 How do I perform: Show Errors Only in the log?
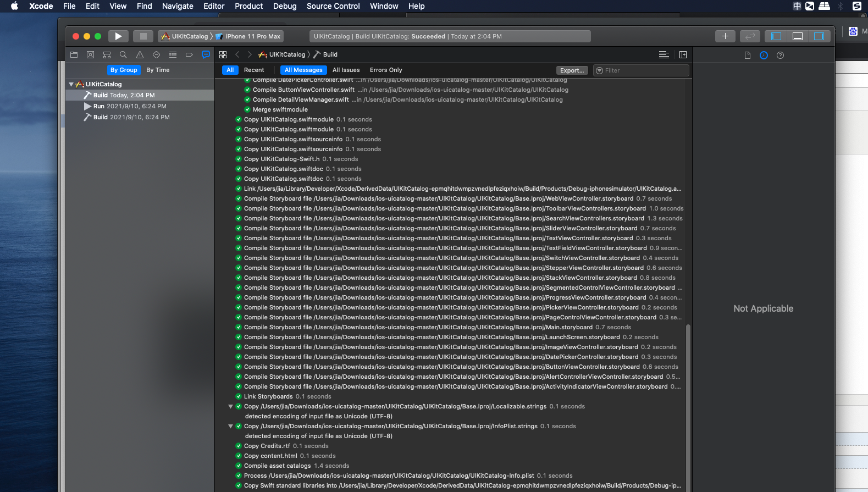click(386, 70)
